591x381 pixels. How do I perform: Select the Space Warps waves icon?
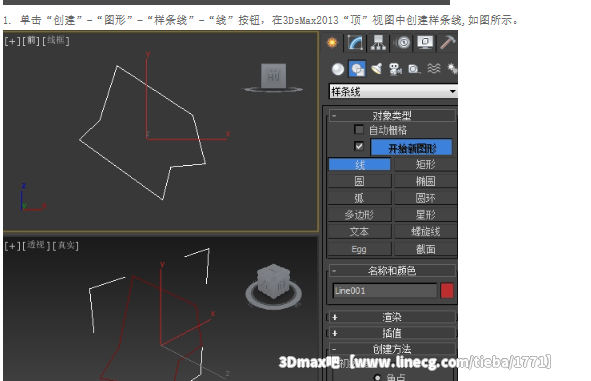pos(434,69)
